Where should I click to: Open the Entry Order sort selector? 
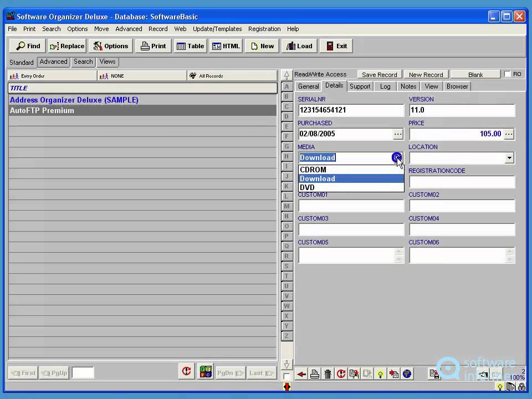point(52,76)
